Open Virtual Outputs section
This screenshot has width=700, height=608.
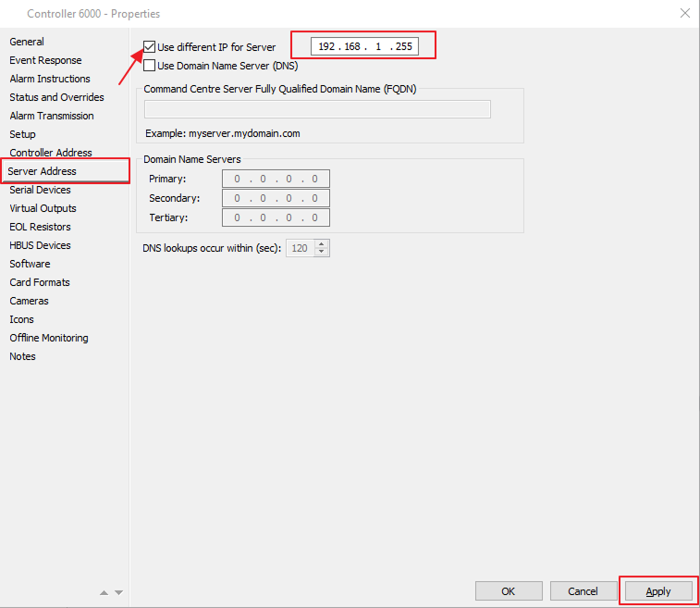coord(43,208)
